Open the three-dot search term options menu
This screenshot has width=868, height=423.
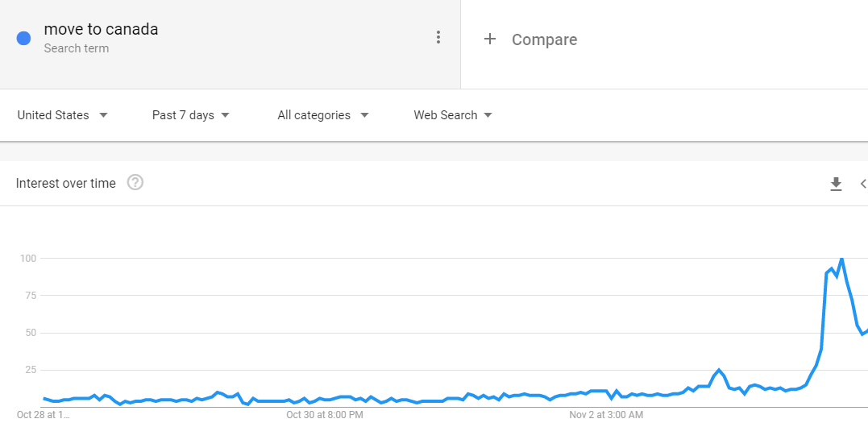438,37
